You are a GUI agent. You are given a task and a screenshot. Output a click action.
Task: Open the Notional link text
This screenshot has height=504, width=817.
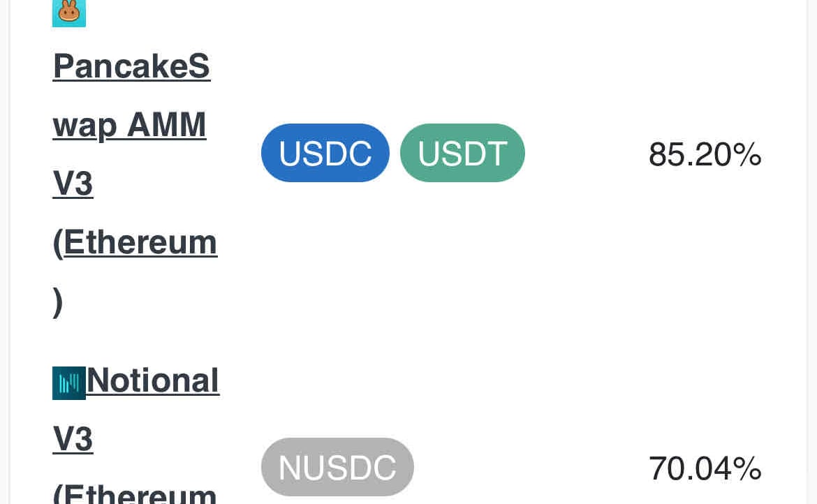tap(152, 380)
